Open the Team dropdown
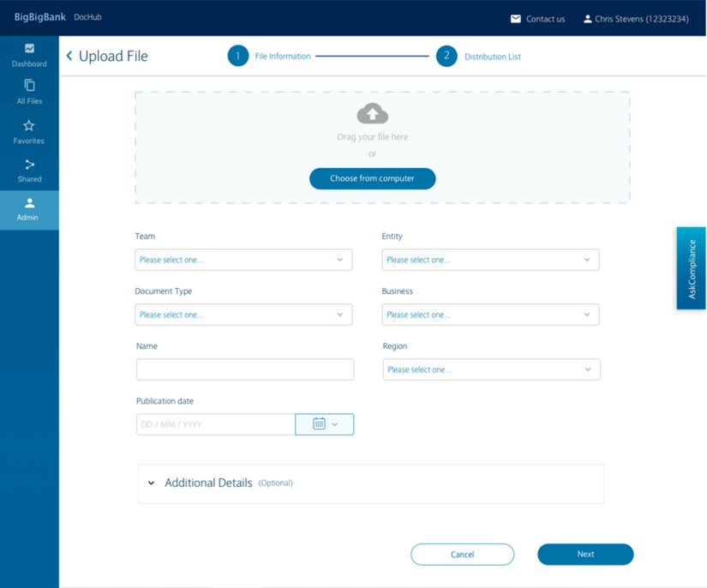Screen dimensions: 707x588 [243, 260]
